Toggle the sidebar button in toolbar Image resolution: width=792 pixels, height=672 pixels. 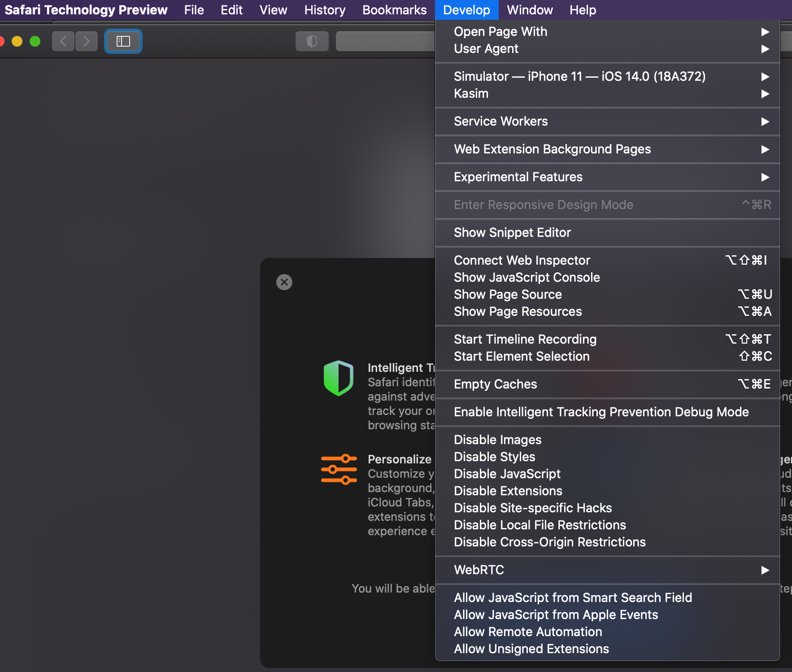pyautogui.click(x=123, y=41)
